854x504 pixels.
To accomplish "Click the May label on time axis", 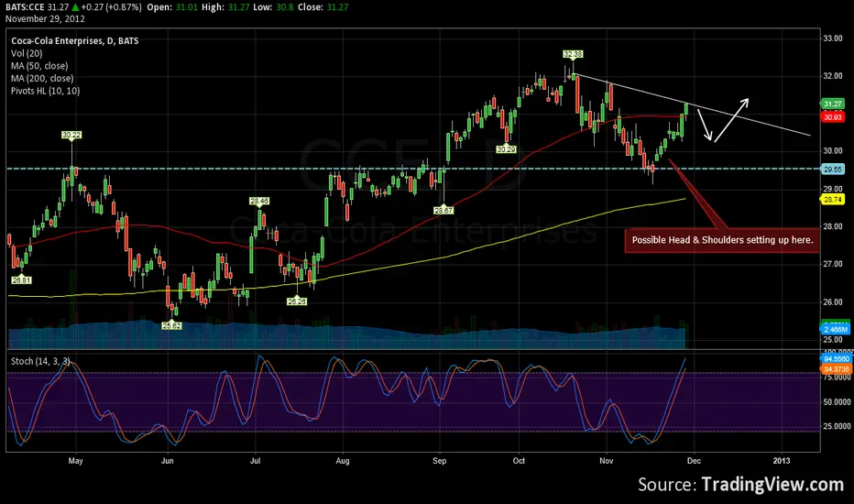I will (76, 460).
